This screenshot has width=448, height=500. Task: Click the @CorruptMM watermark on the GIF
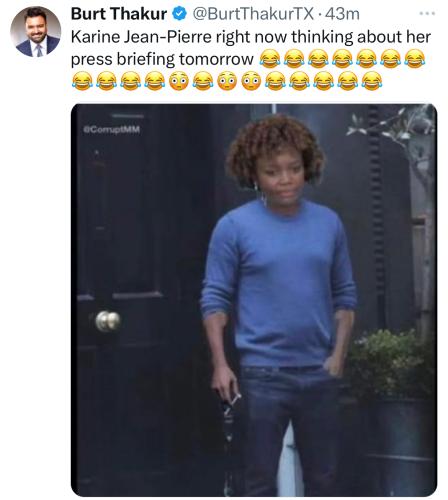click(x=112, y=129)
